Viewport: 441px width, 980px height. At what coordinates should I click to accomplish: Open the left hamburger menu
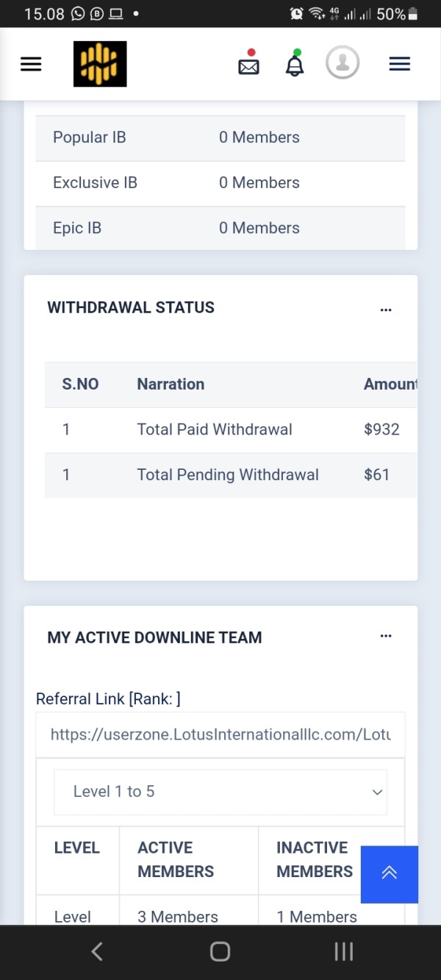(31, 64)
